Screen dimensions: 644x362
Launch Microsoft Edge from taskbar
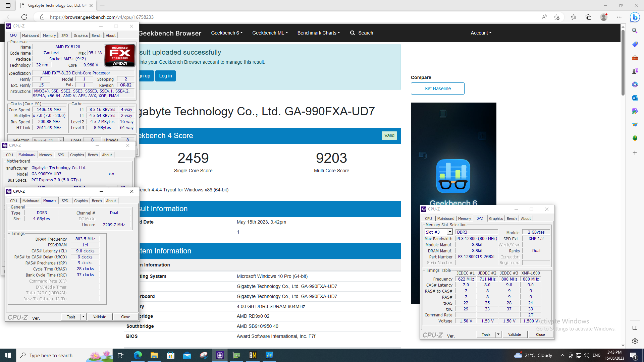pos(138,355)
